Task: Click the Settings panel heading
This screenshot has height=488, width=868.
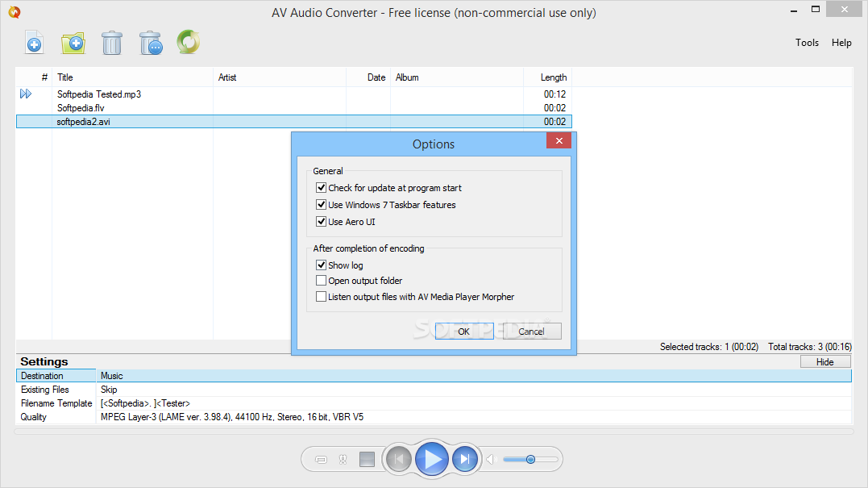Action: coord(44,361)
